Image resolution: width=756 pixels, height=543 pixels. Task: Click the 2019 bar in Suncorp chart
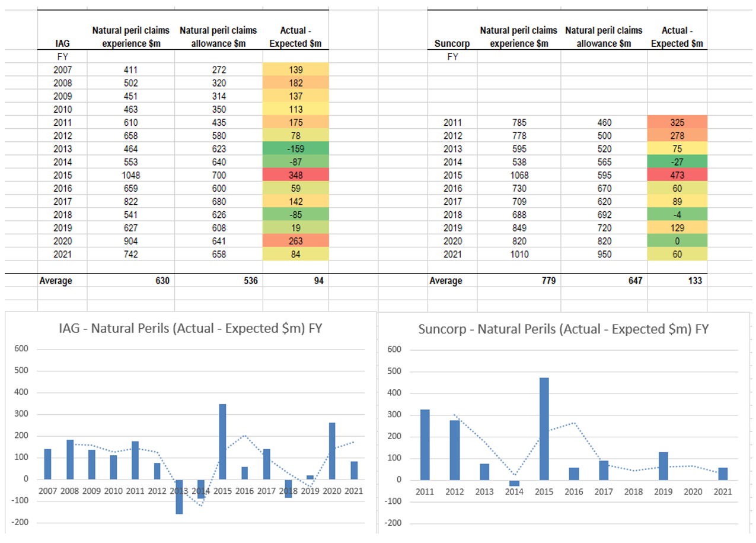pyautogui.click(x=664, y=466)
